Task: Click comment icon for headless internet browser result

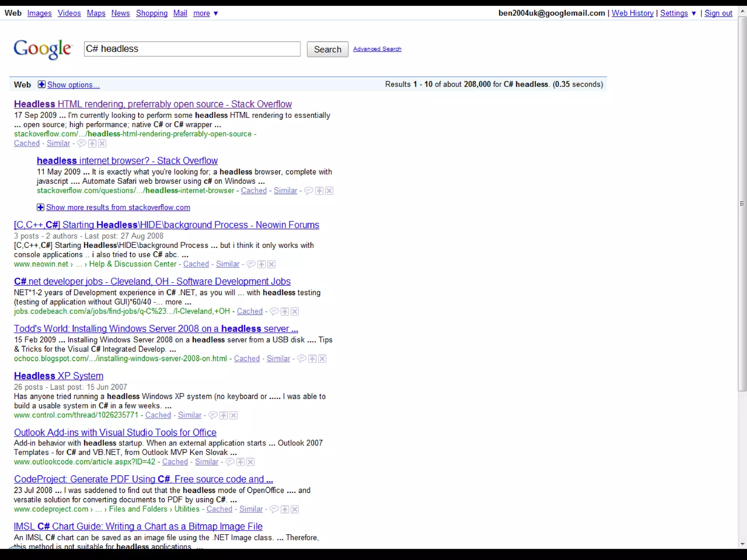Action: (x=309, y=191)
